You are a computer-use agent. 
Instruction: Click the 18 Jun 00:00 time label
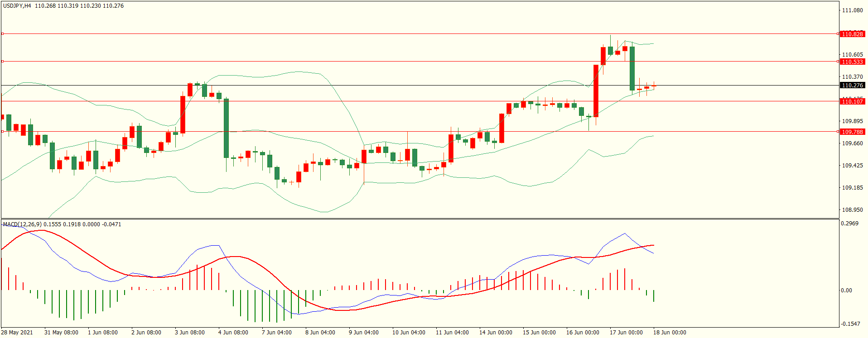point(669,332)
